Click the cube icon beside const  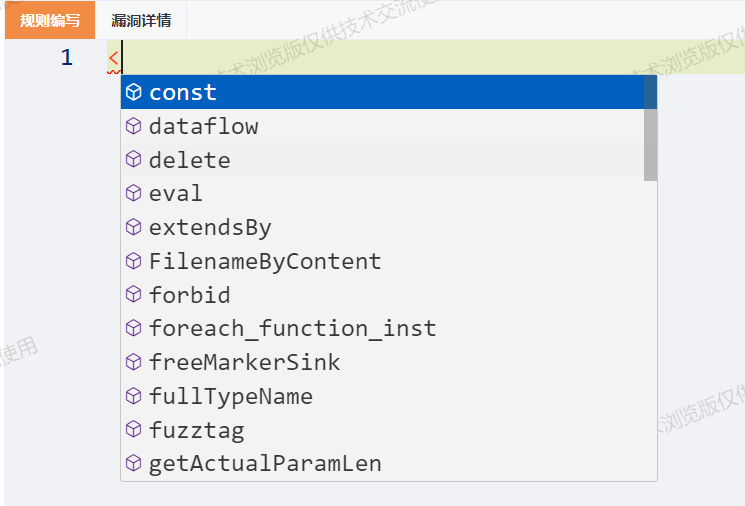pos(134,92)
